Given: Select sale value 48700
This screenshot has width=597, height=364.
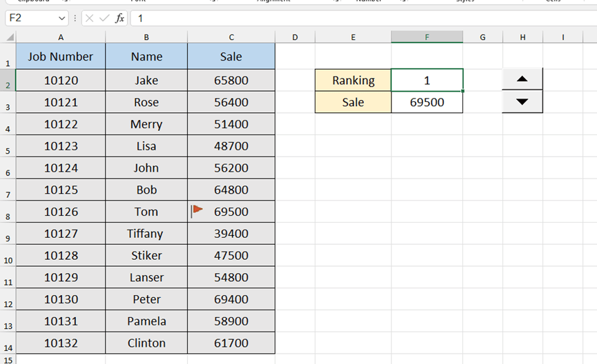Looking at the screenshot, I should (x=231, y=146).
